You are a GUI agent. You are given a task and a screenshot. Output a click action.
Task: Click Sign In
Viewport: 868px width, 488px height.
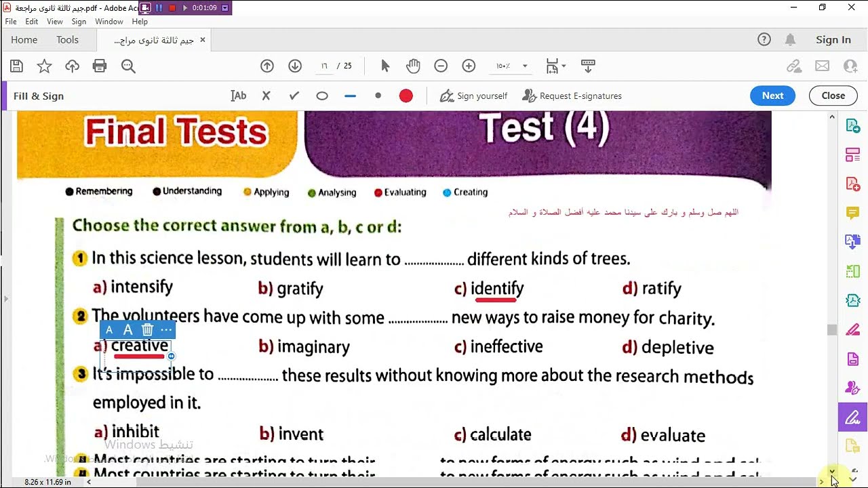point(833,39)
